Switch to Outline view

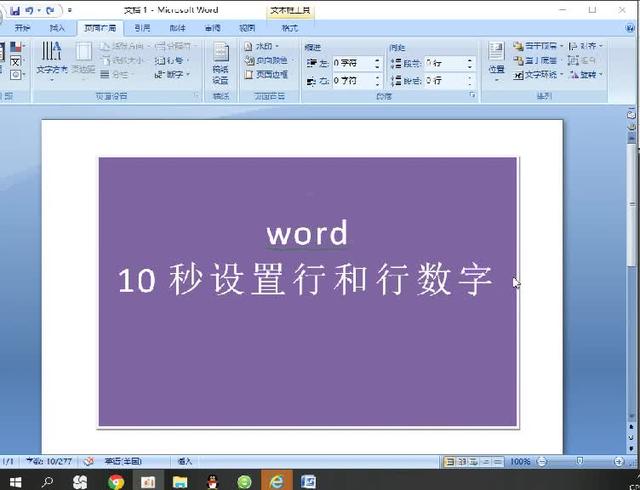point(486,462)
